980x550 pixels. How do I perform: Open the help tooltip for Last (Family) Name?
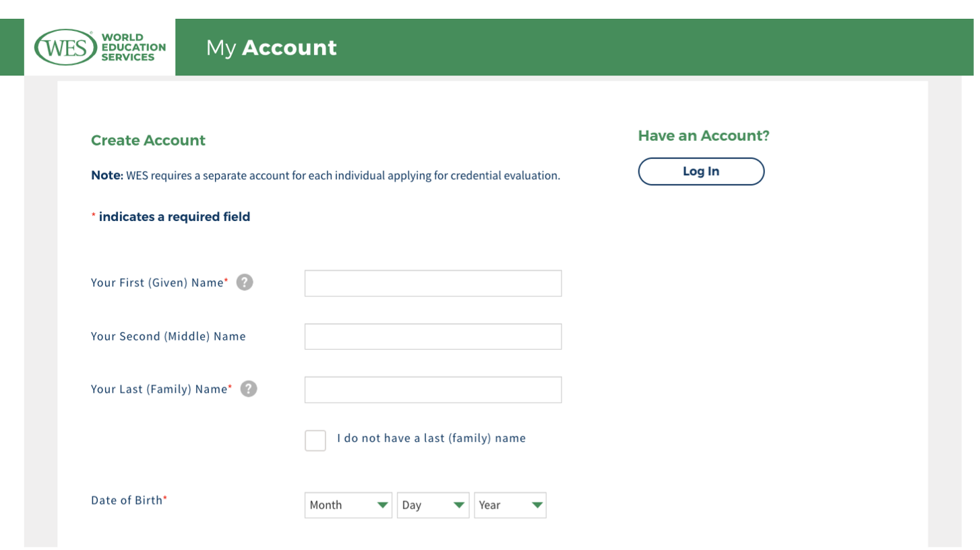click(249, 389)
